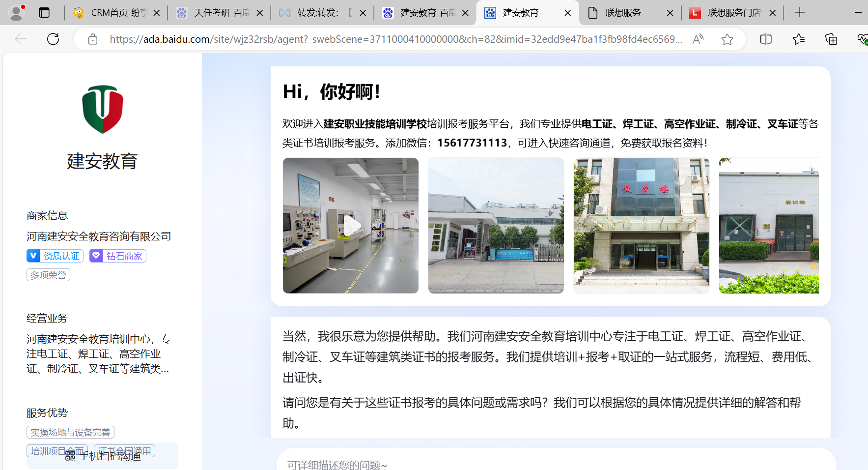
Task: Close the active 建安教育 tab
Action: (x=568, y=13)
